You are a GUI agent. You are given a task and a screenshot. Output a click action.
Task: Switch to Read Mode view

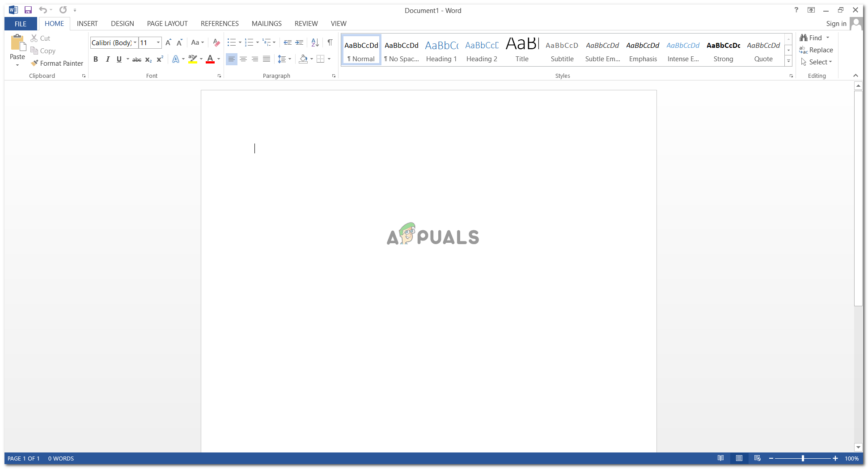coord(720,458)
